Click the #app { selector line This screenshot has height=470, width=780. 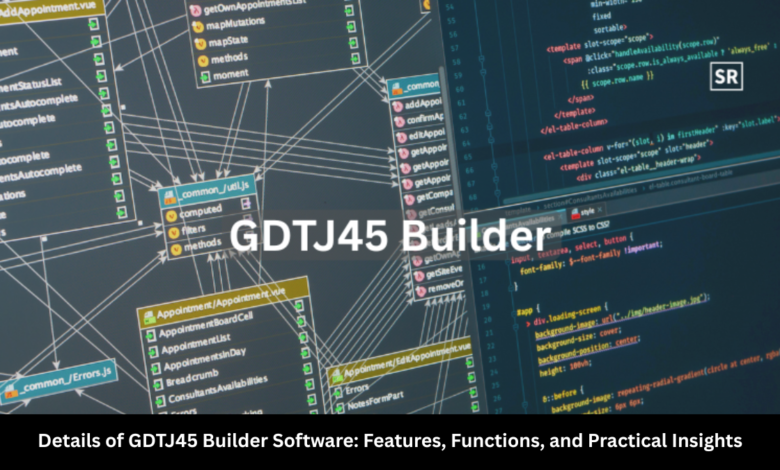527,310
